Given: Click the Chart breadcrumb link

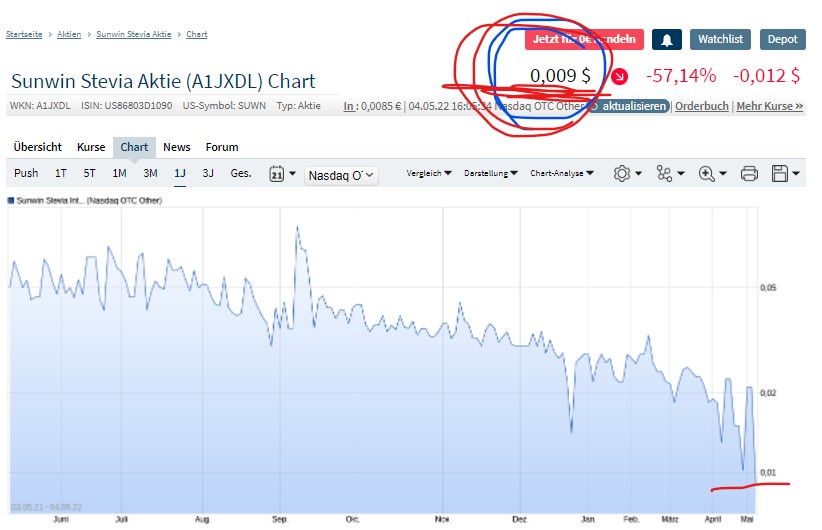Looking at the screenshot, I should [197, 35].
